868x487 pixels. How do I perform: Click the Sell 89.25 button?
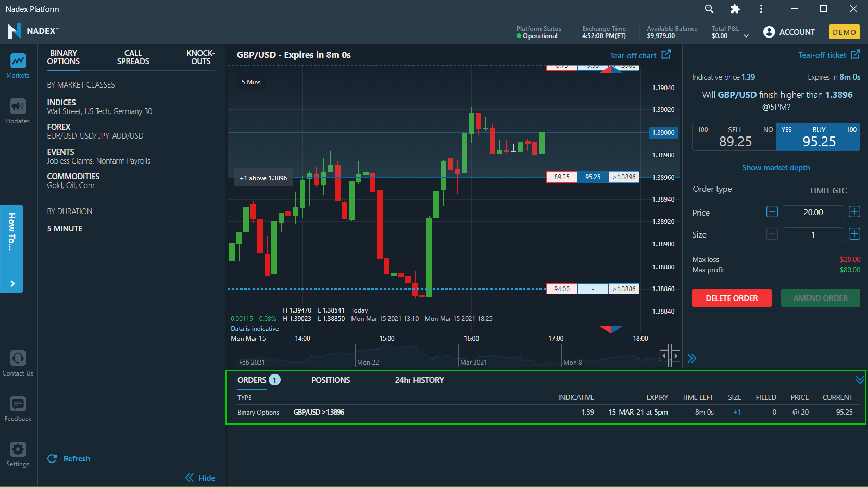coord(734,136)
